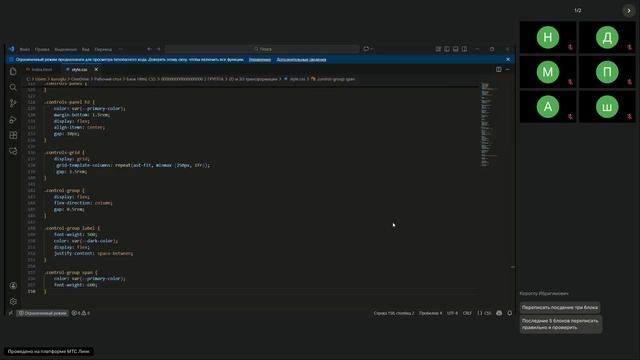Viewport: 640px width, 360px height.
Task: Click the .controls-grid selector line
Action: (x=64, y=152)
